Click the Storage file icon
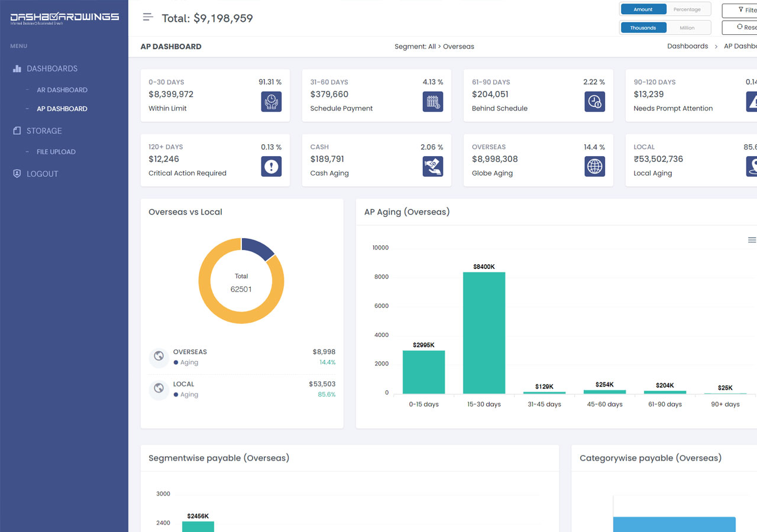Screen dimensions: 757x532 click(17, 131)
